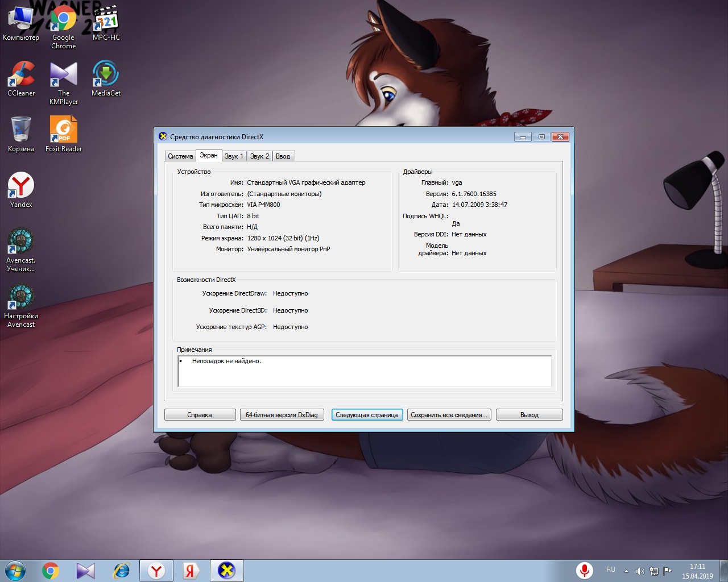Launch Google Chrome from desktop shortcut
Screen dimensions: 728x582
click(64, 28)
